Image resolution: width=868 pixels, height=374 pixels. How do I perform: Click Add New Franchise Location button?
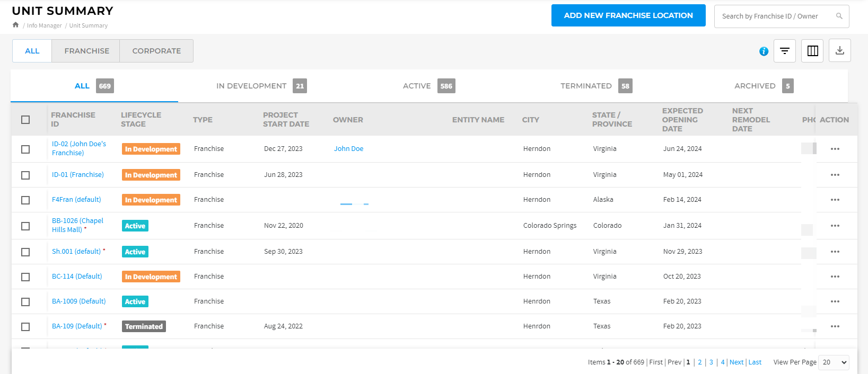[628, 15]
